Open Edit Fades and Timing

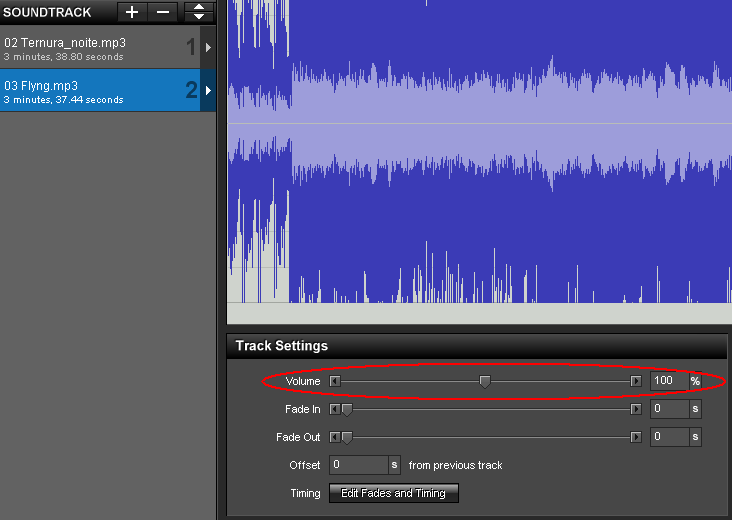[x=394, y=493]
